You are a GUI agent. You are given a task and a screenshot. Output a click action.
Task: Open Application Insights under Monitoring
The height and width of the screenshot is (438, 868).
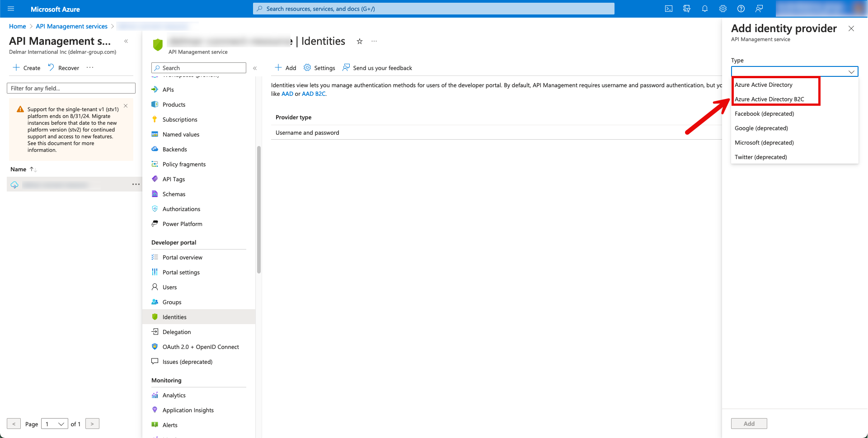click(199, 410)
